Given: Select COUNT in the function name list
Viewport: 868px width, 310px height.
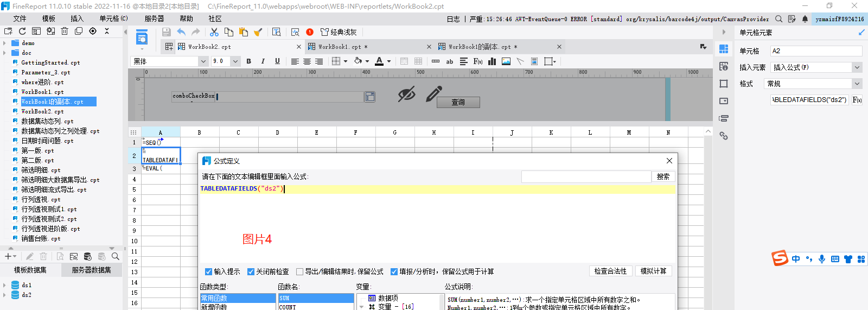Looking at the screenshot, I should tap(316, 307).
